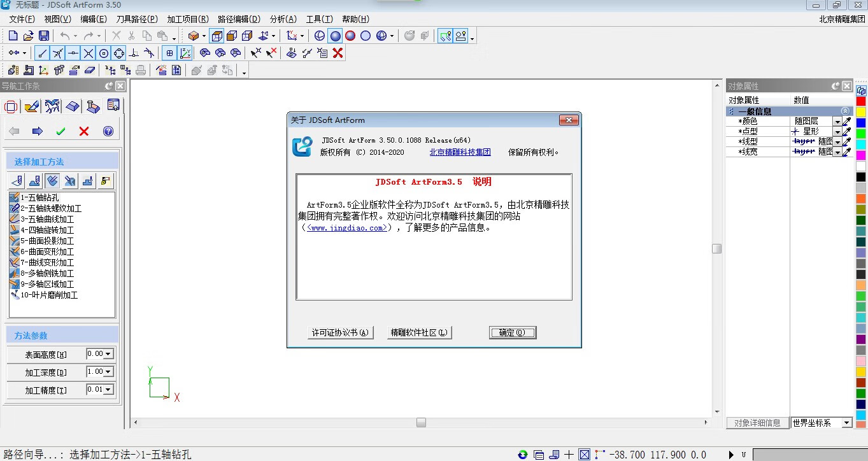Click the horse-shaped navigation tab icon
The image size is (868, 461).
point(52,106)
